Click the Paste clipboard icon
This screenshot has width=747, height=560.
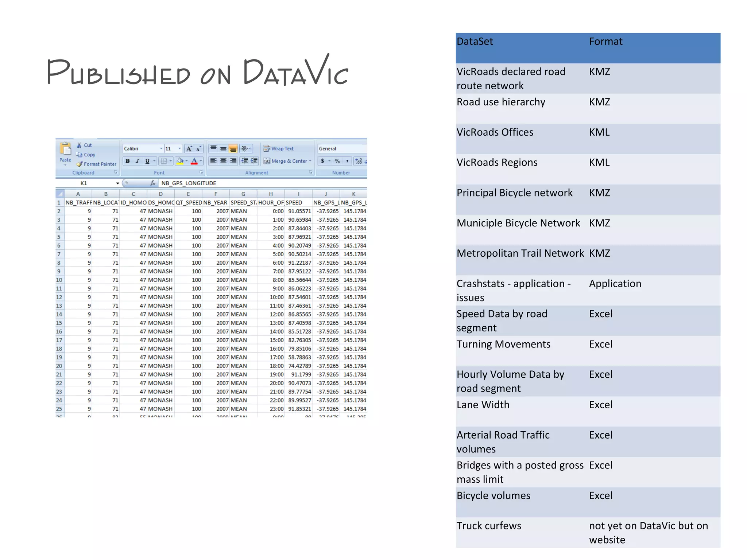pos(65,149)
